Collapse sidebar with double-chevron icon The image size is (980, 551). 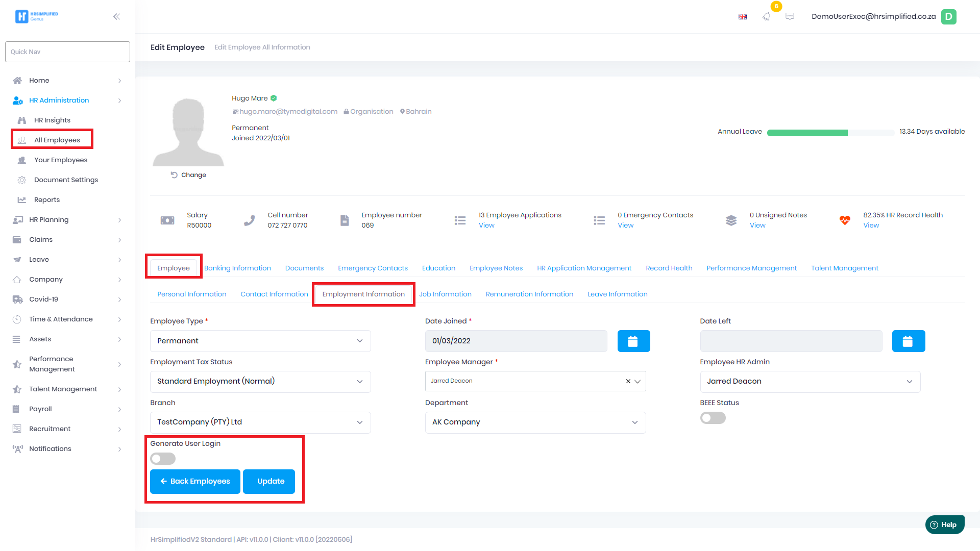click(x=116, y=16)
